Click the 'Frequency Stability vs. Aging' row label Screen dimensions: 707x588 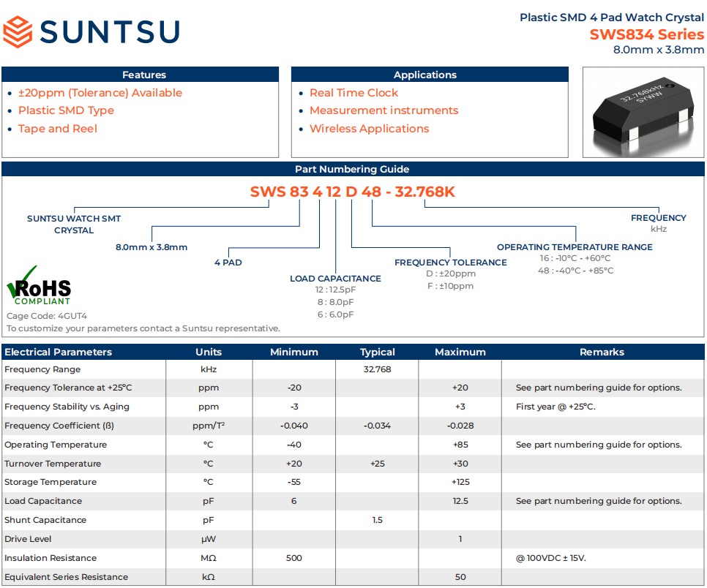point(67,407)
